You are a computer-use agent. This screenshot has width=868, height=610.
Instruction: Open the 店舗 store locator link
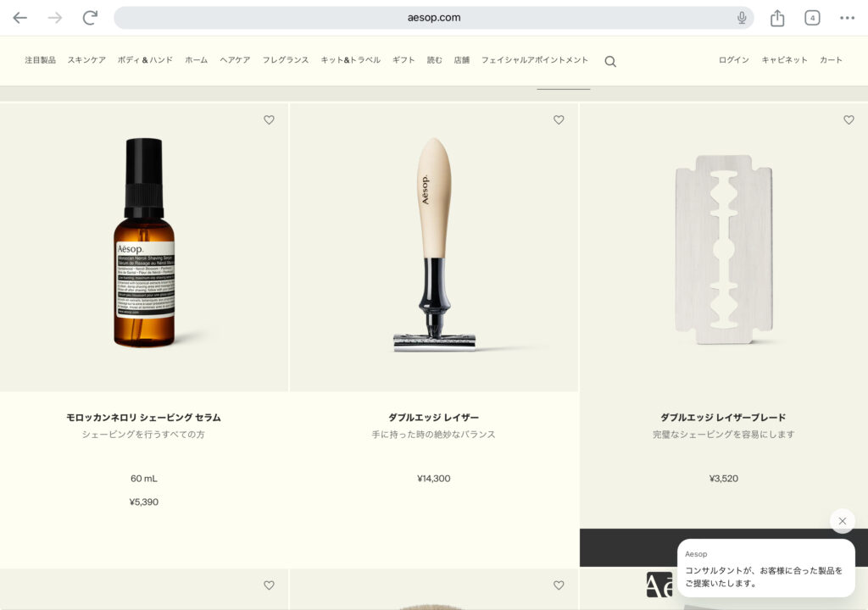(461, 60)
